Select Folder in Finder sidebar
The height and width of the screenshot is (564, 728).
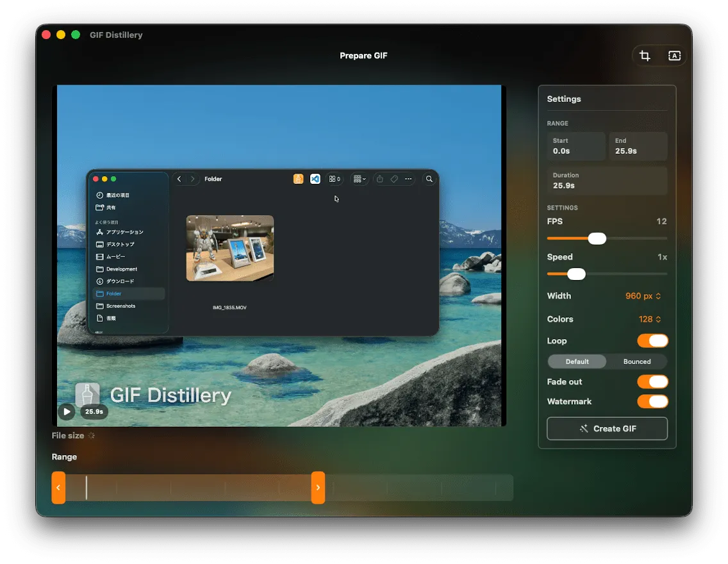click(129, 294)
